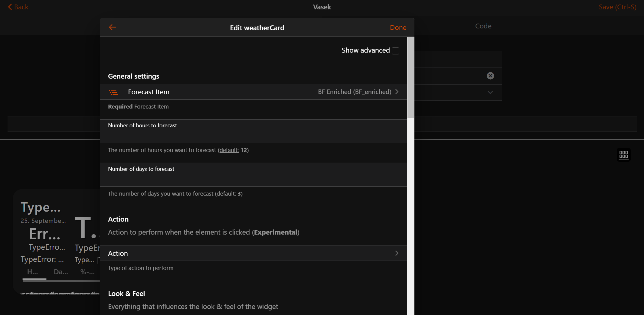Click Save (Ctrl-S) in the header

coord(617,7)
